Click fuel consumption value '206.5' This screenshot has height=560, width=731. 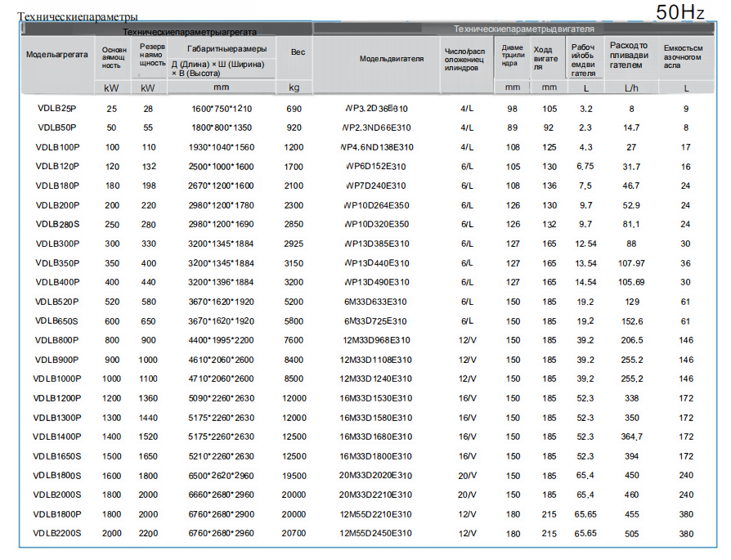point(632,340)
